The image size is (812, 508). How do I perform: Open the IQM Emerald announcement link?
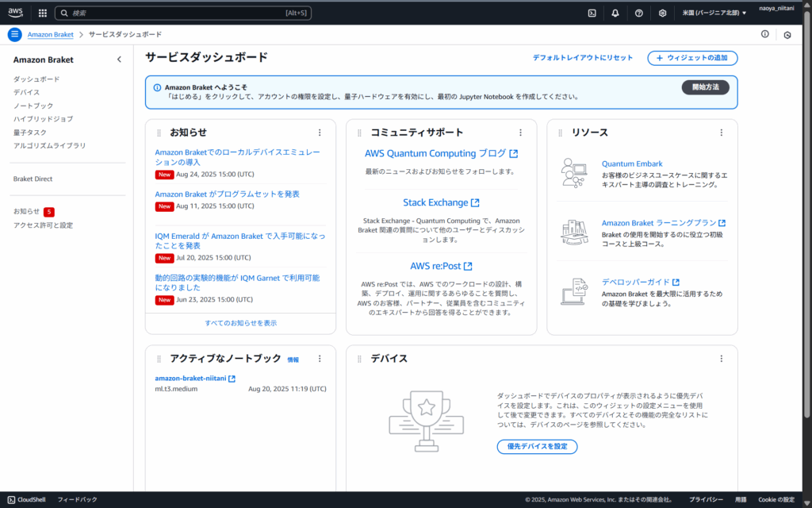240,241
